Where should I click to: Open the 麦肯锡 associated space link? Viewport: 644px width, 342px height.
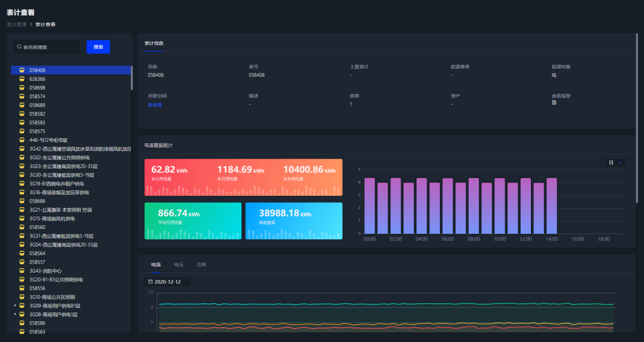pos(155,105)
